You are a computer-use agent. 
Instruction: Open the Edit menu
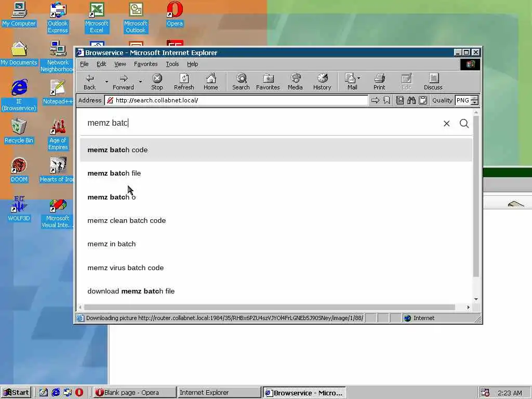(x=101, y=64)
